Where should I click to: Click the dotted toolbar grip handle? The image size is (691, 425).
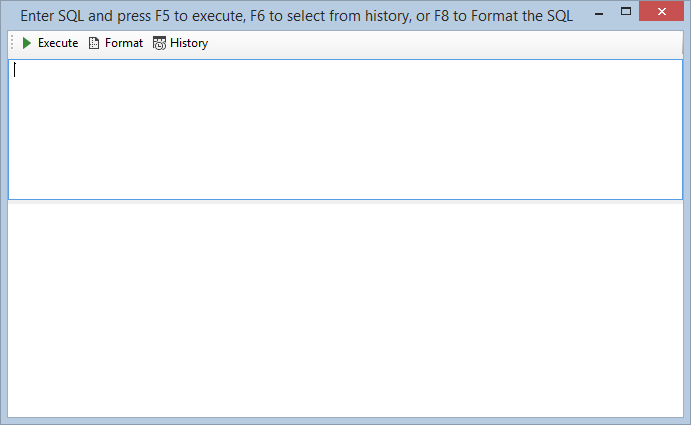(x=12, y=43)
